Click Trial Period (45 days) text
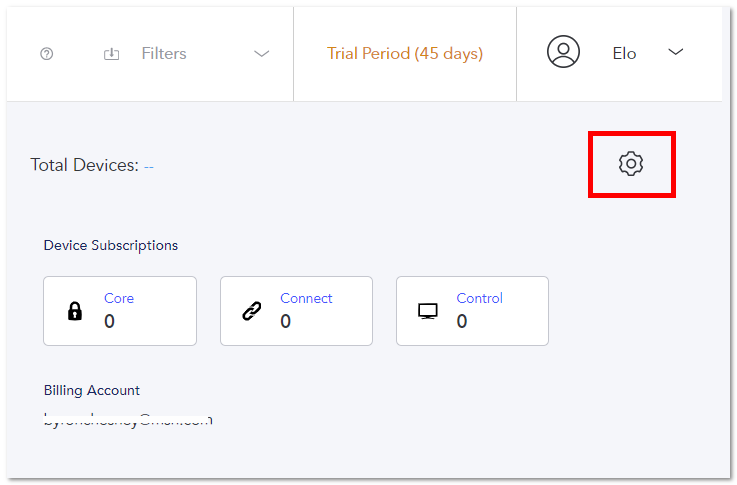 coord(405,54)
